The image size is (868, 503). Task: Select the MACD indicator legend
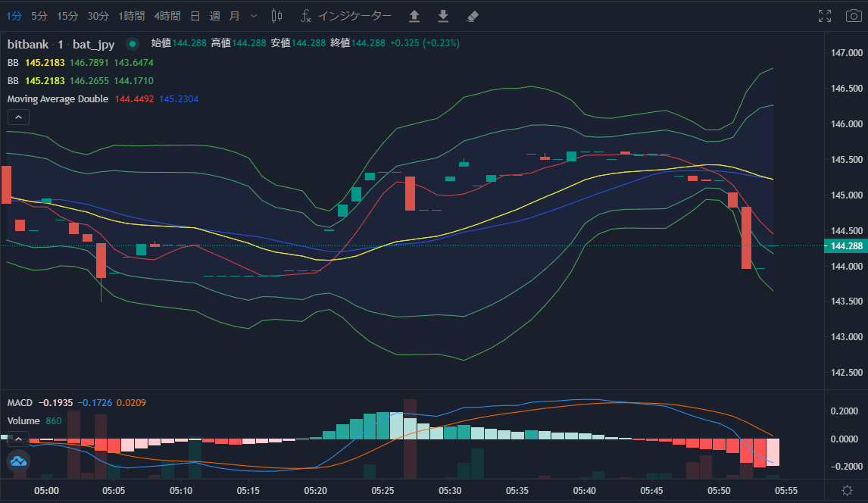(x=76, y=403)
